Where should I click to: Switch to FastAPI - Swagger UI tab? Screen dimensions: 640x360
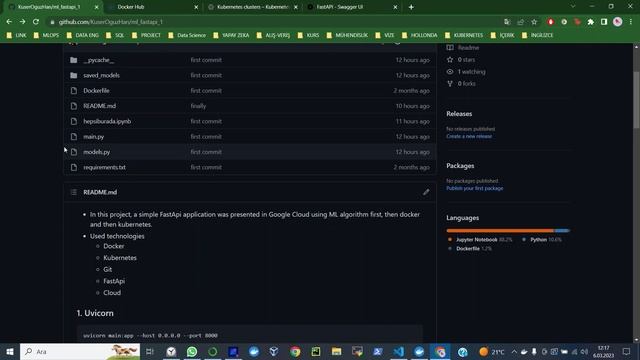click(352, 7)
